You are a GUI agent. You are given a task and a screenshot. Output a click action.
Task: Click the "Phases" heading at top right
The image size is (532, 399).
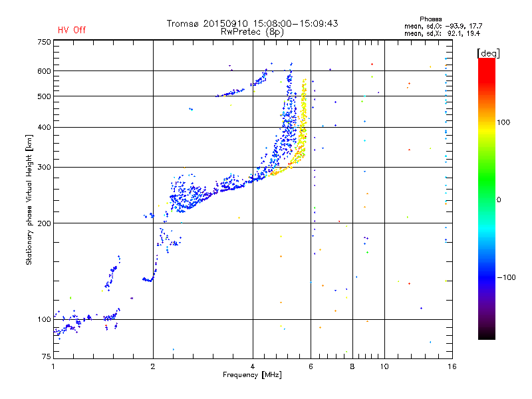point(430,19)
